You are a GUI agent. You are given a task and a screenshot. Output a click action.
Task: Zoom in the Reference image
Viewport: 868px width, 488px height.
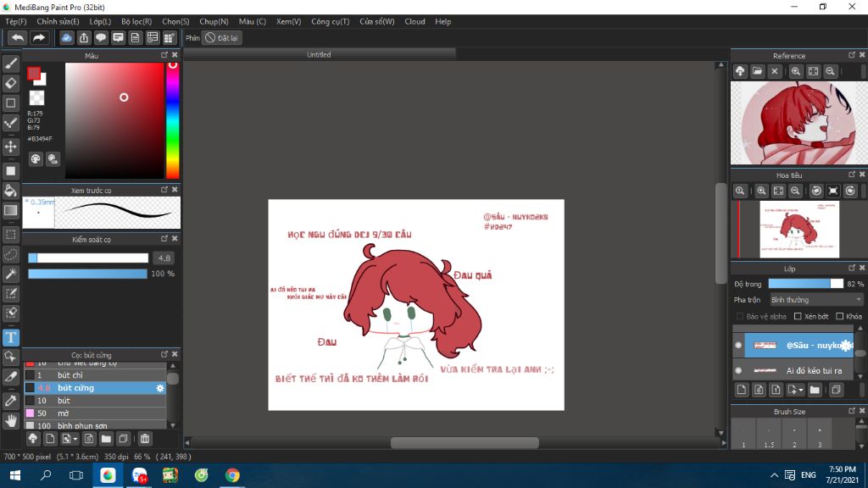[x=795, y=71]
